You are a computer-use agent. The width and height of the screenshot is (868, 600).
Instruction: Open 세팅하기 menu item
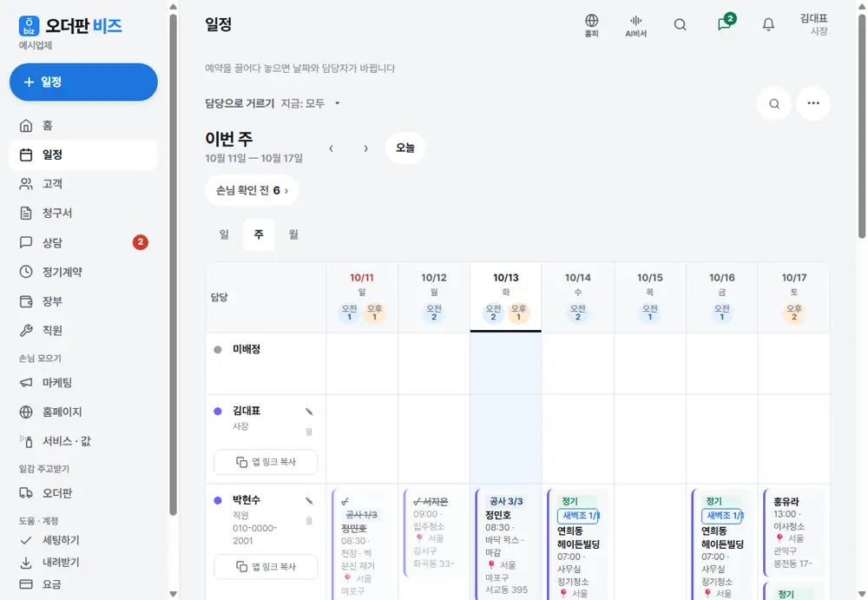tap(83, 540)
